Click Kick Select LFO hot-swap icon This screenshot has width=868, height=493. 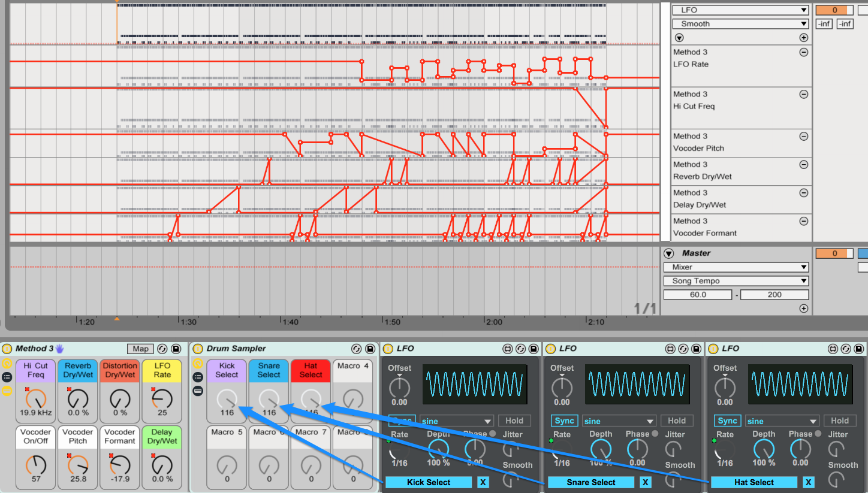point(520,349)
